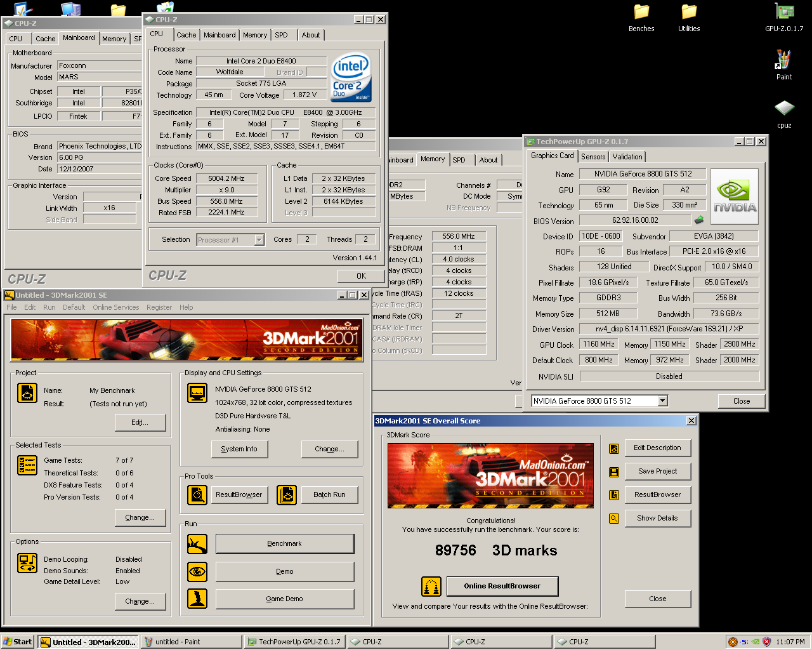Switch to Sensors tab in GPU-Z
The width and height of the screenshot is (812, 650).
click(593, 157)
